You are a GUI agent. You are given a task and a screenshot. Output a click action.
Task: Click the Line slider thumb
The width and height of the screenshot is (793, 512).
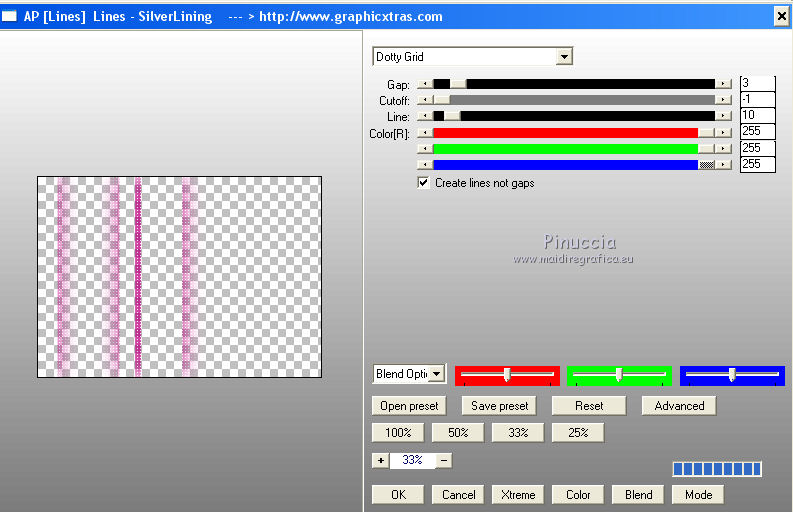click(453, 116)
